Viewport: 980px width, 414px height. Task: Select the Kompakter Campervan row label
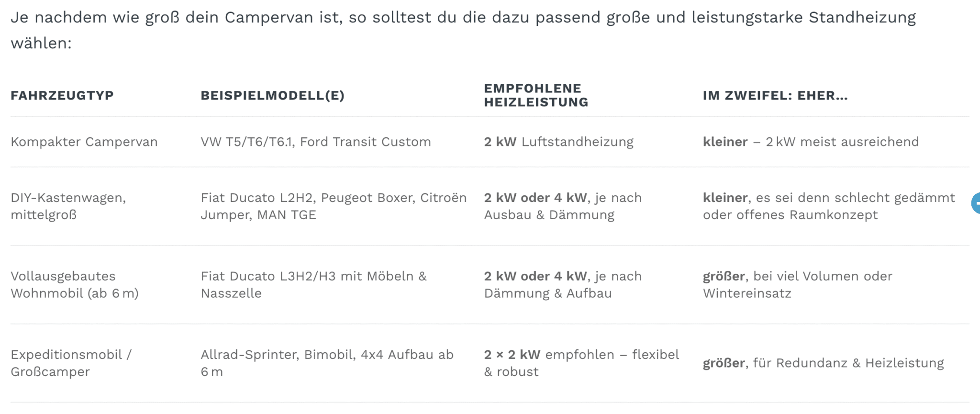coord(84,142)
